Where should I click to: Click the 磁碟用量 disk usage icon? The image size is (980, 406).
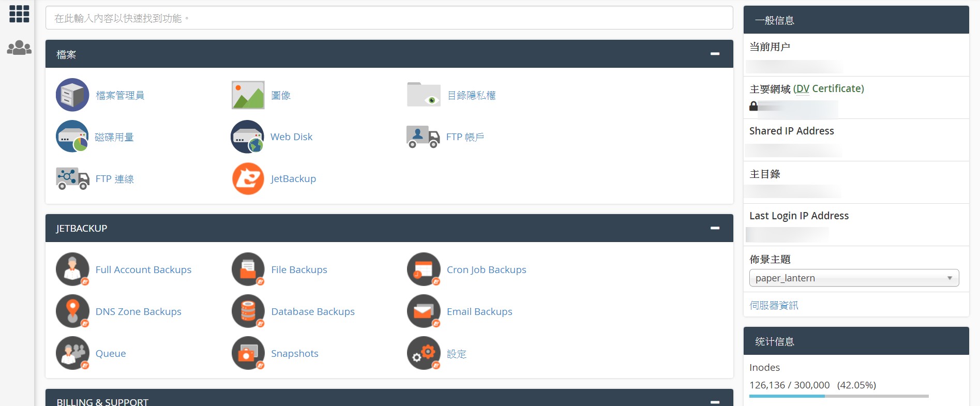[72, 137]
